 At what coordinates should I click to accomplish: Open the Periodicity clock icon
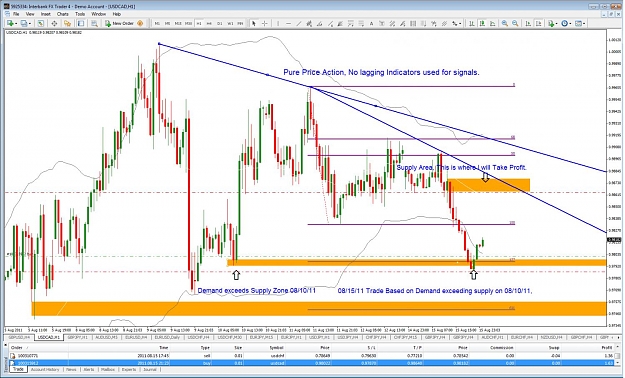[564, 24]
